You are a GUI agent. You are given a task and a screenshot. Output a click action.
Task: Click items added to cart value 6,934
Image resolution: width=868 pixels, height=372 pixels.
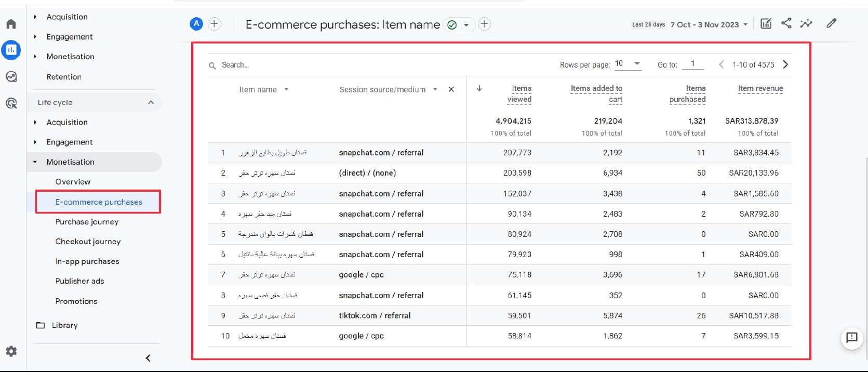pyautogui.click(x=612, y=173)
